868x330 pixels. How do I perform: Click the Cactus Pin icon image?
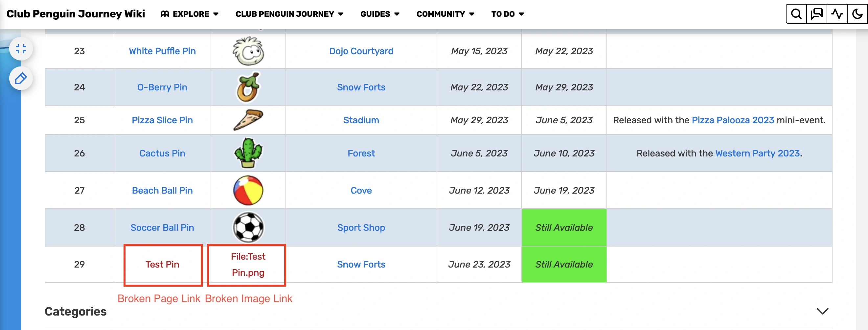(248, 153)
